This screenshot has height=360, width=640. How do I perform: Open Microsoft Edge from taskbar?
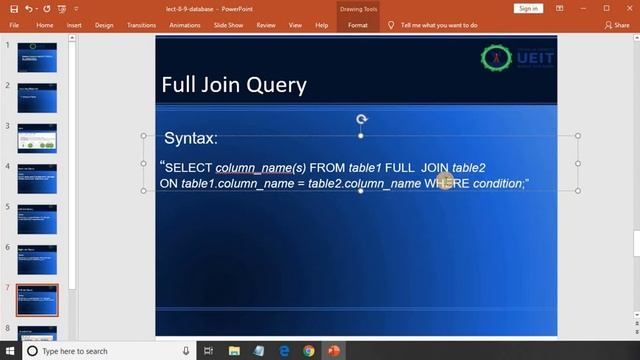284,351
